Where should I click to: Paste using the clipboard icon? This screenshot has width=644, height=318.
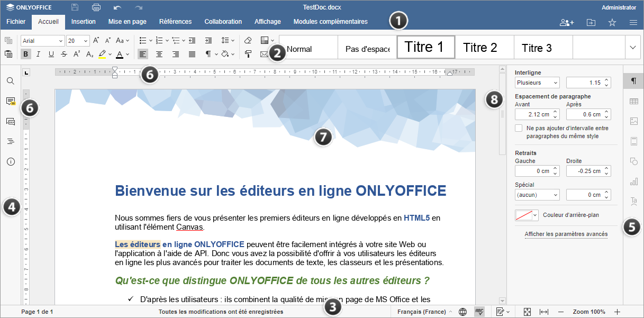tap(8, 53)
